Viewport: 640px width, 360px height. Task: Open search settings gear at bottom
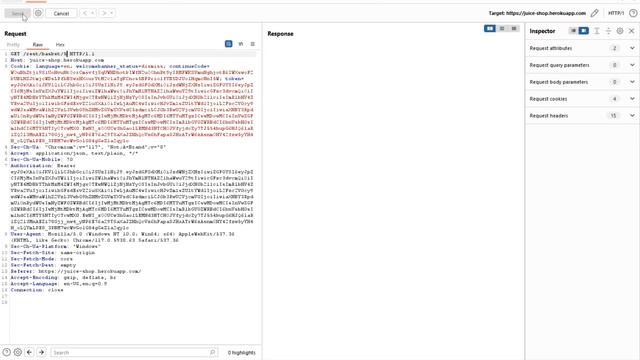point(18,352)
